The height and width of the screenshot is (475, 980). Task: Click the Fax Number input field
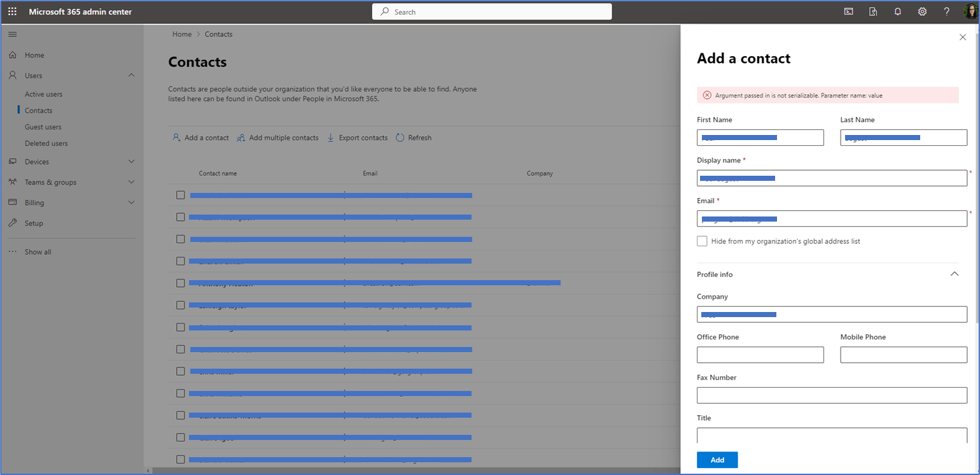[832, 395]
